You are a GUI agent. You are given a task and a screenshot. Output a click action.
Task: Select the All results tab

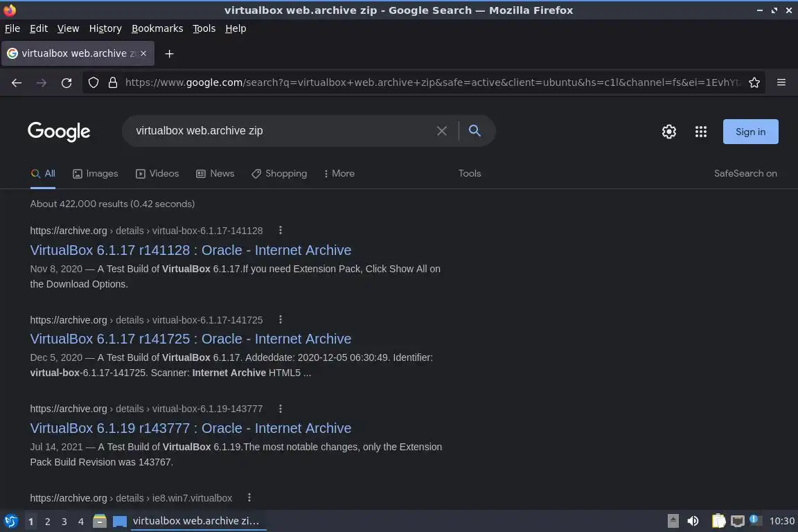pos(43,174)
